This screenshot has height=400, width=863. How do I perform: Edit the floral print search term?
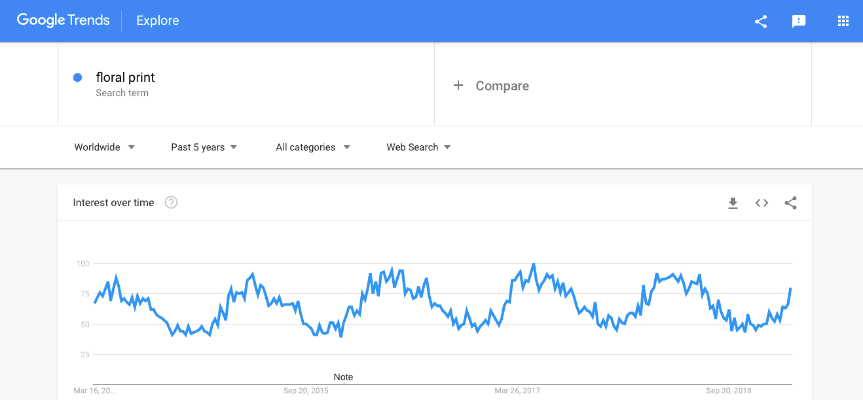tap(125, 77)
